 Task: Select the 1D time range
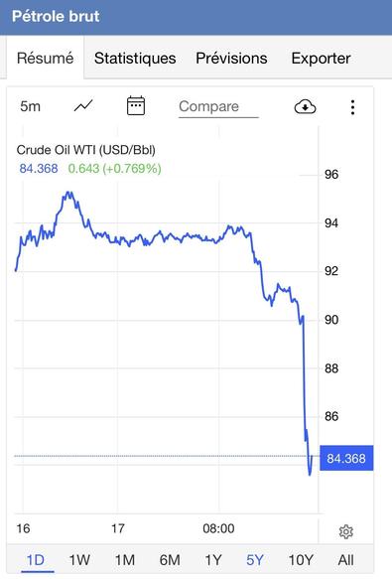[x=36, y=560]
